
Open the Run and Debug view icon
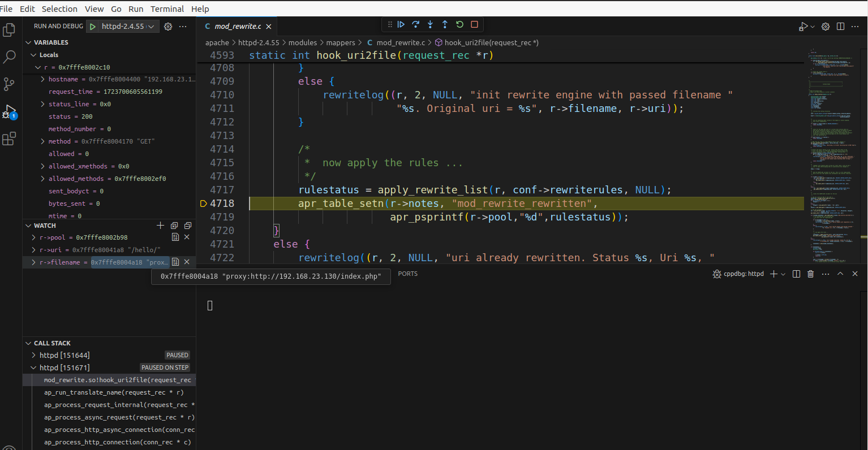pos(9,111)
